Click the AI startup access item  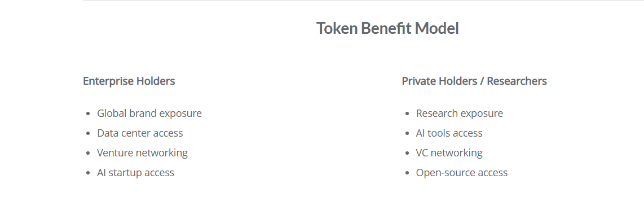click(135, 172)
